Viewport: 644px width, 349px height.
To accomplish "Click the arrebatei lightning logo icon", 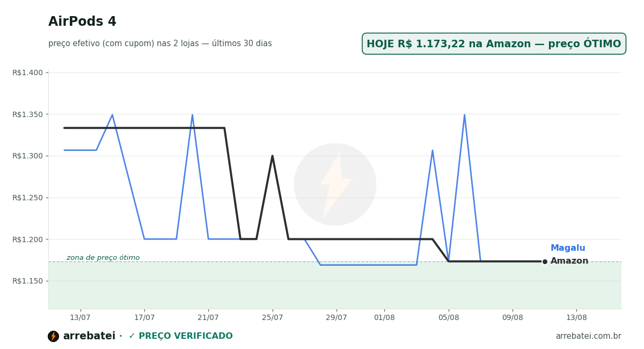I will point(53,336).
